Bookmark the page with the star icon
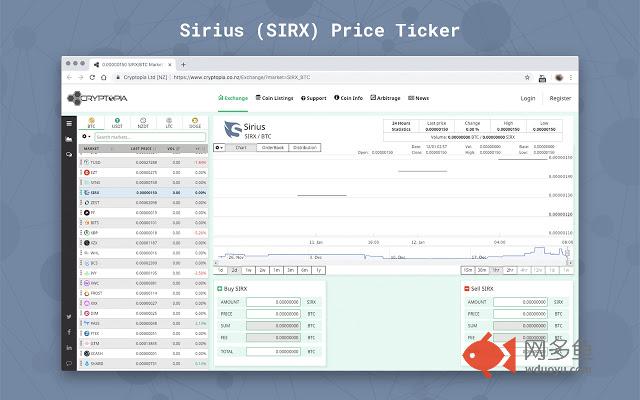This screenshot has width=640, height=400. (527, 77)
